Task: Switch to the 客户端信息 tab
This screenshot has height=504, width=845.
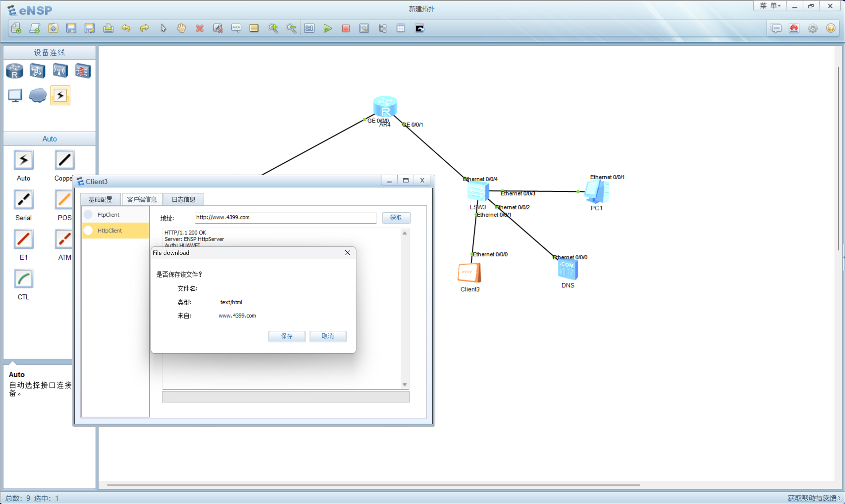Action: [142, 199]
